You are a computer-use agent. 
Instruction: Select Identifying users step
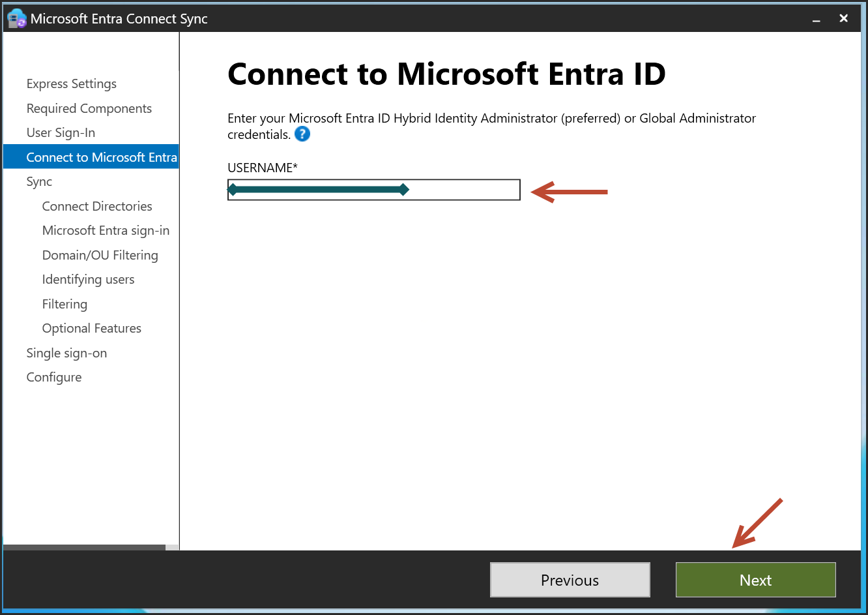[88, 279]
